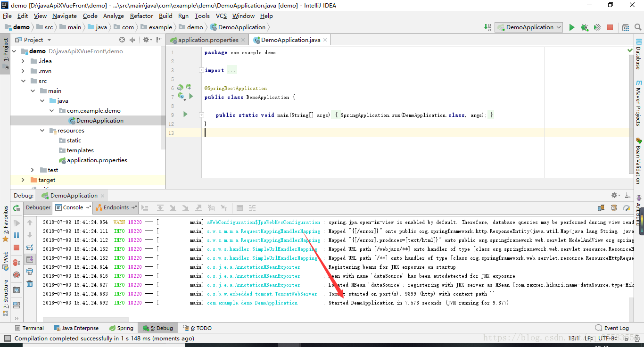Open the Terminal tool window

(29, 328)
